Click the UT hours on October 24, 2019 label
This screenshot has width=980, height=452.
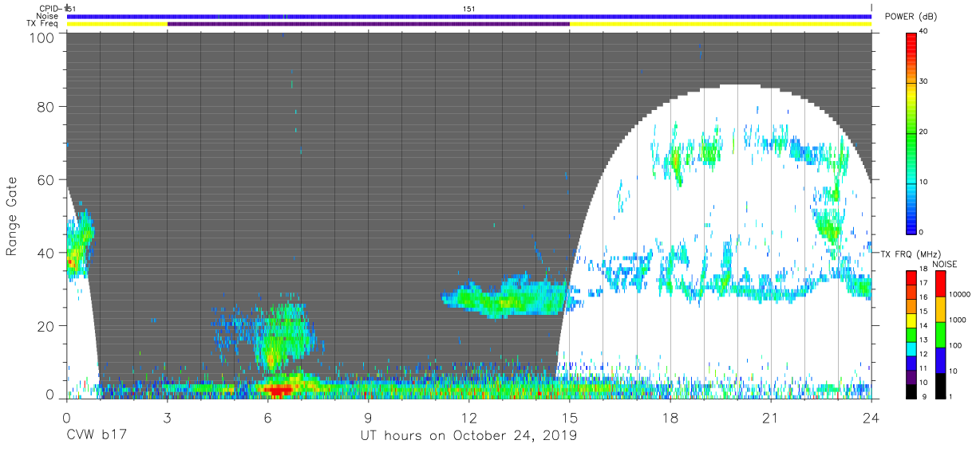468,436
